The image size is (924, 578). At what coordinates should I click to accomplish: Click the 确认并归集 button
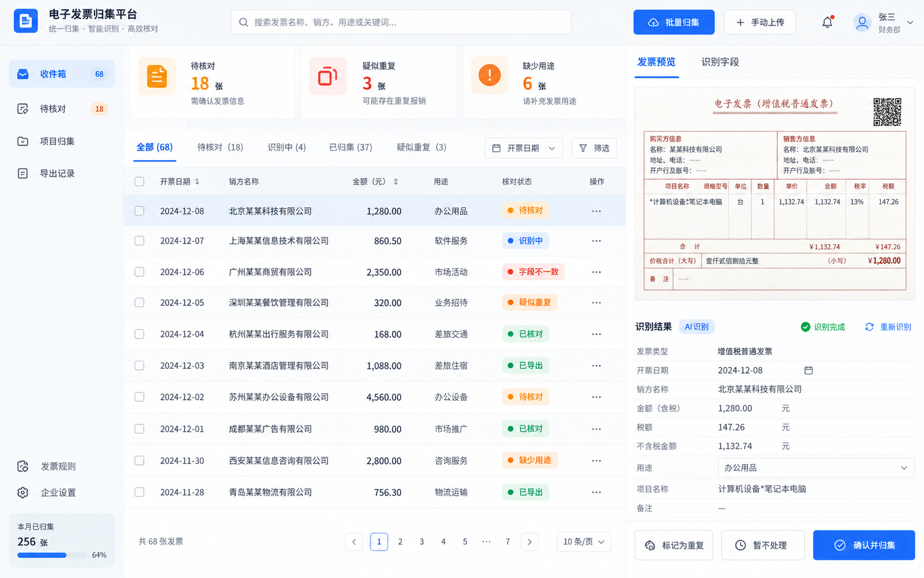pyautogui.click(x=864, y=545)
